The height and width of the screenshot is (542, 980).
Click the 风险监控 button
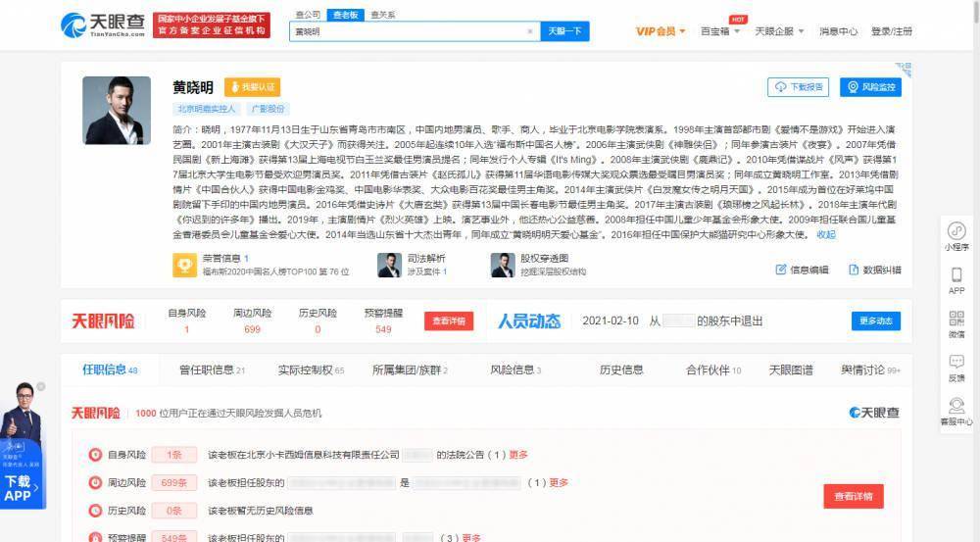(870, 87)
